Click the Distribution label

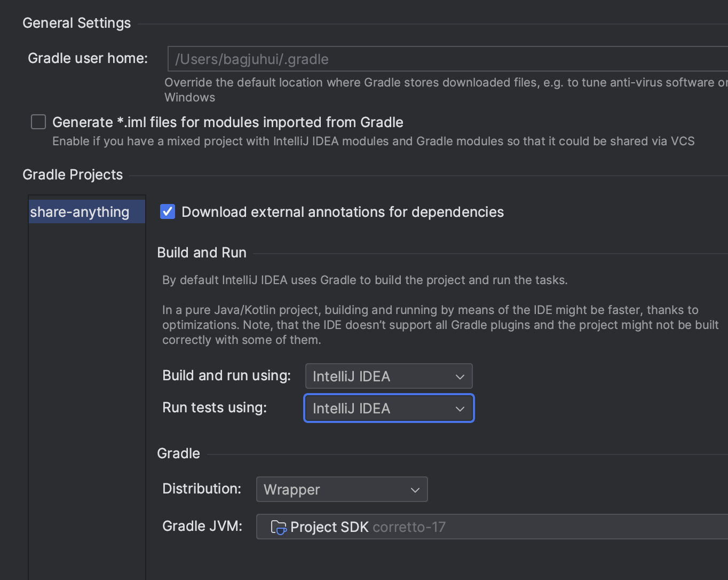(x=201, y=489)
